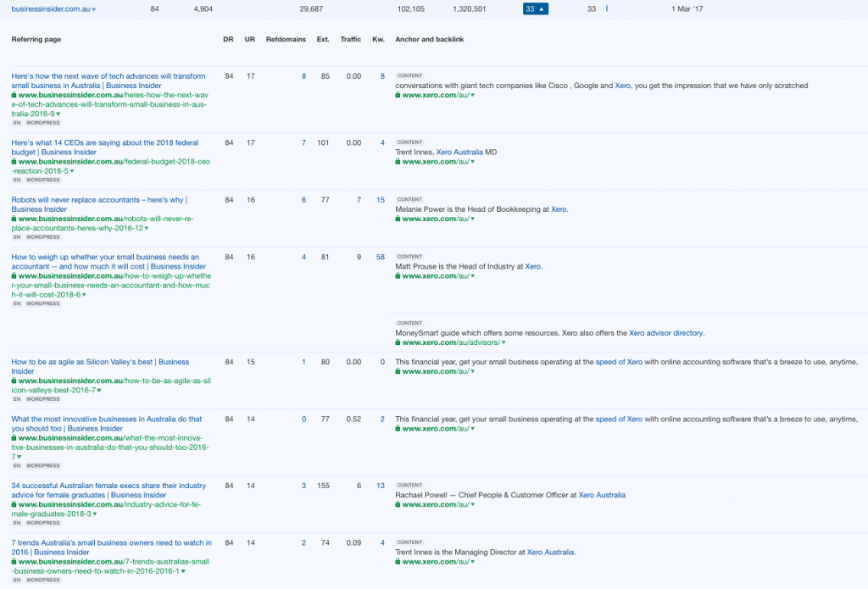Viewport: 868px width, 589px height.
Task: Click Kw. value 13 in the female execs row
Action: [x=381, y=486]
